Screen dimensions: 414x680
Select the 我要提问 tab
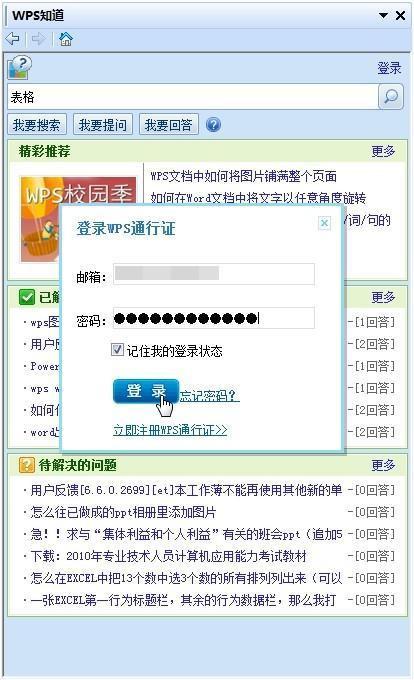click(x=103, y=125)
